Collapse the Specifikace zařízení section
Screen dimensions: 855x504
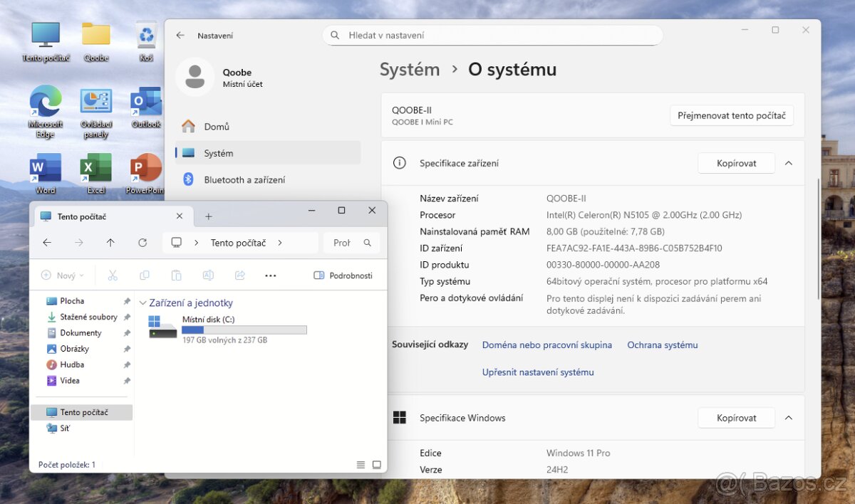(789, 163)
